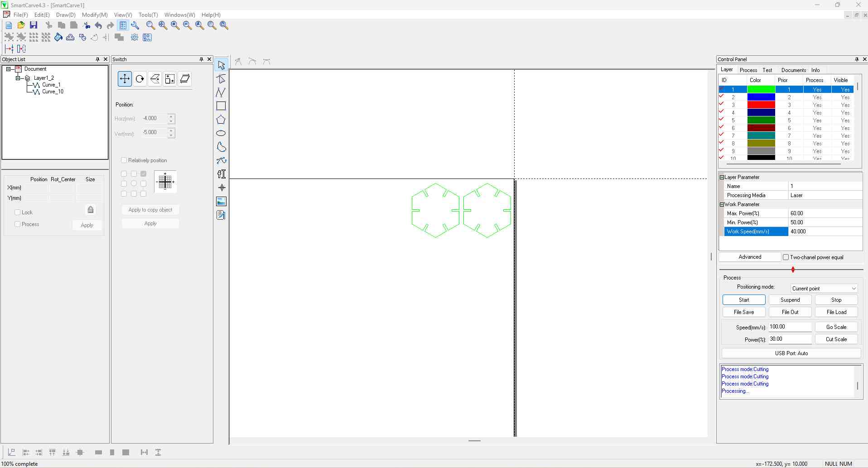Click the red color swatch of layer 3

(761, 105)
